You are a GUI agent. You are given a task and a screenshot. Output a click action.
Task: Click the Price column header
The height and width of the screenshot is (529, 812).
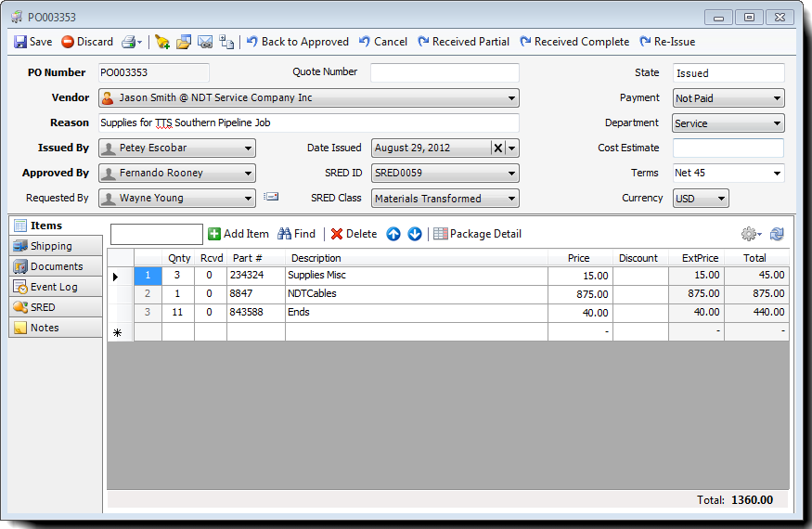(580, 258)
